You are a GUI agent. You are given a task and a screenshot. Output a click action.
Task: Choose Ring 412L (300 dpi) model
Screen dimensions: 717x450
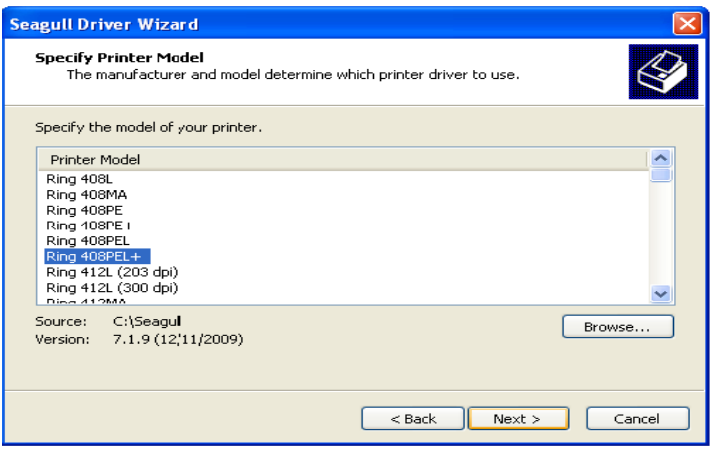pyautogui.click(x=112, y=288)
